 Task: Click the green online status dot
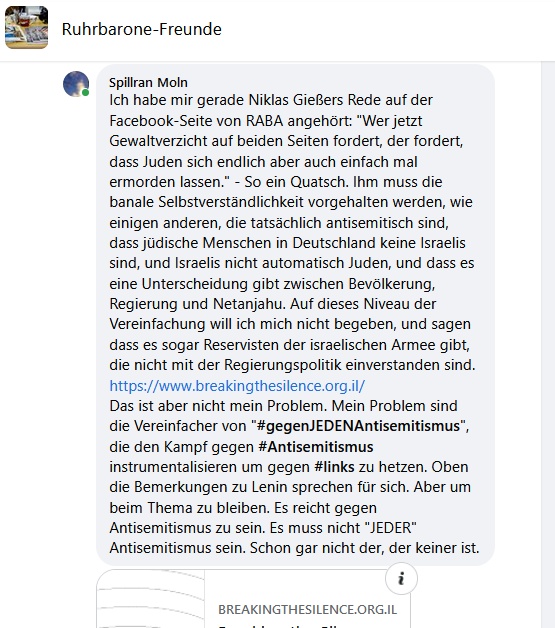tap(85, 93)
